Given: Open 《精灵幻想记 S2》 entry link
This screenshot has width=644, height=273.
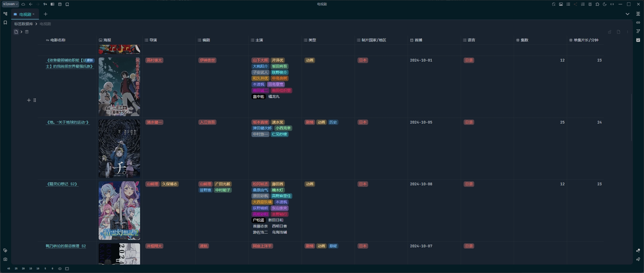Looking at the screenshot, I should pos(62,184).
